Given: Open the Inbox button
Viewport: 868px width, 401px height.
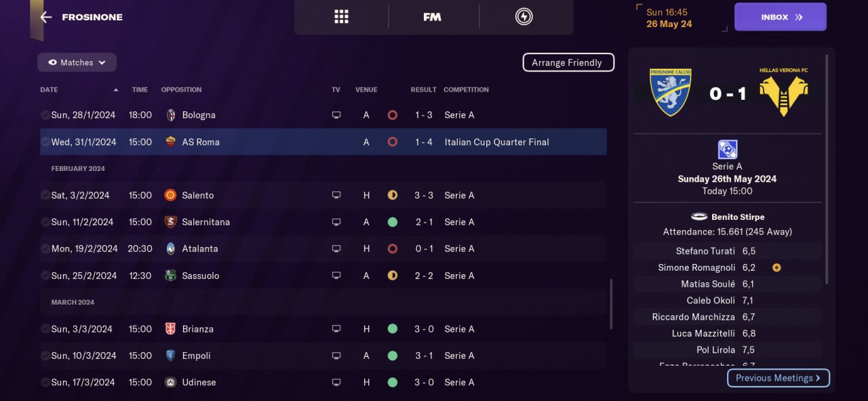Looking at the screenshot, I should click(x=780, y=17).
